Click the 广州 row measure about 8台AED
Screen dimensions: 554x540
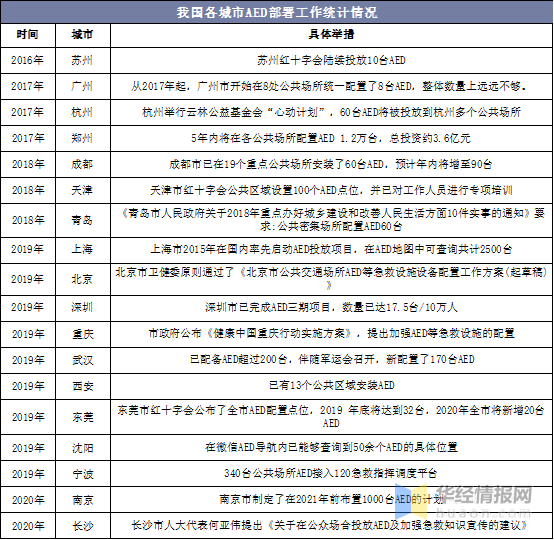tap(329, 86)
